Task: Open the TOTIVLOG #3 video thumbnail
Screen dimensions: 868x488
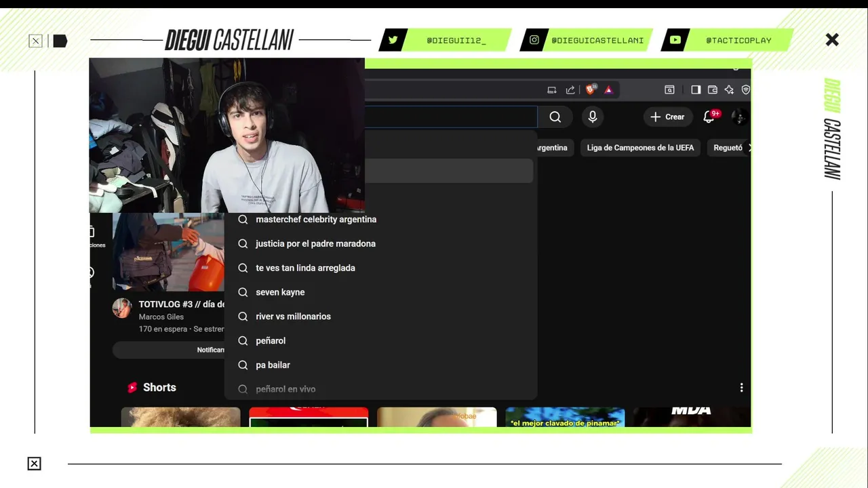Action: pos(168,251)
